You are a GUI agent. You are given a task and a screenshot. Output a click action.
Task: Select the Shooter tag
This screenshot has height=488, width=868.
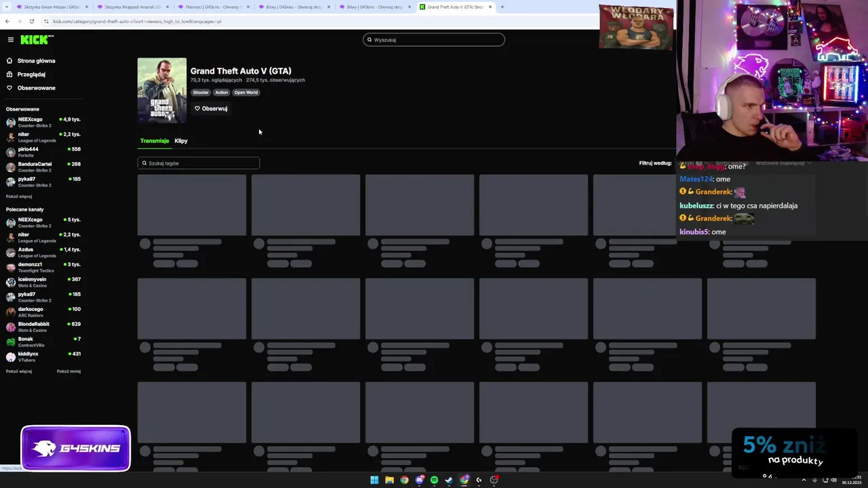[x=201, y=92]
